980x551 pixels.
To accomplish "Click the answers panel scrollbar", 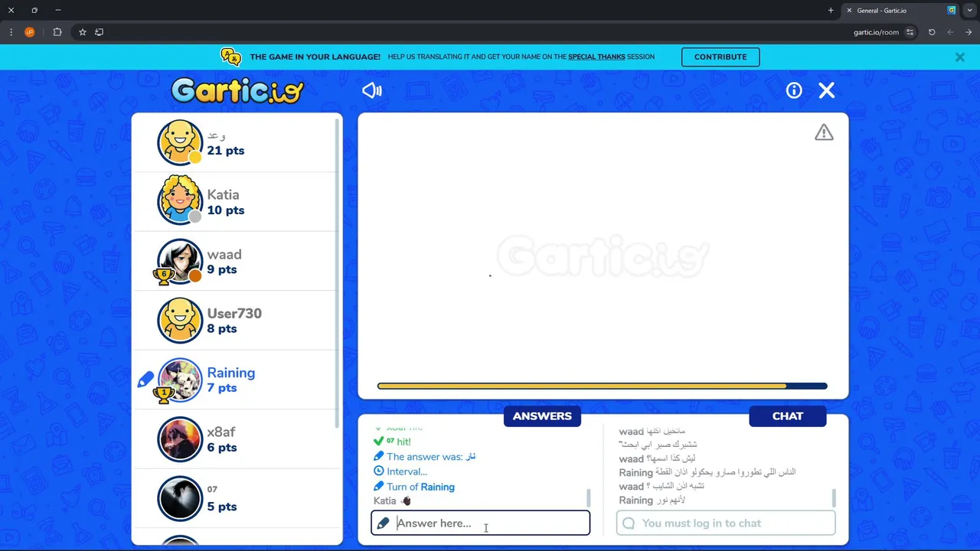I will pyautogui.click(x=589, y=497).
